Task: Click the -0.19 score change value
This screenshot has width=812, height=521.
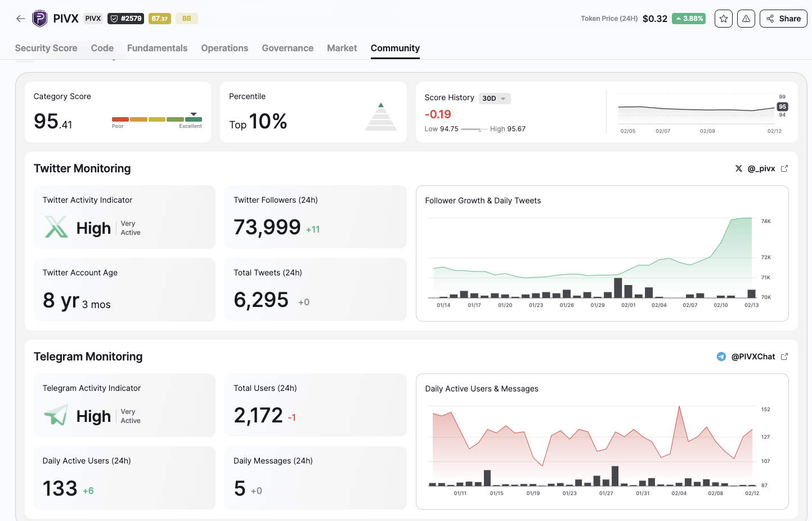Action: (x=438, y=114)
